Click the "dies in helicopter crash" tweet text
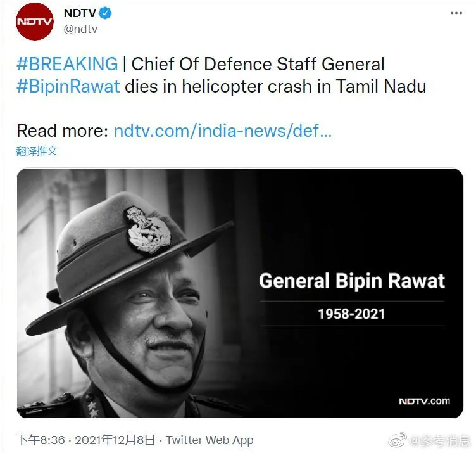 pyautogui.click(x=217, y=86)
